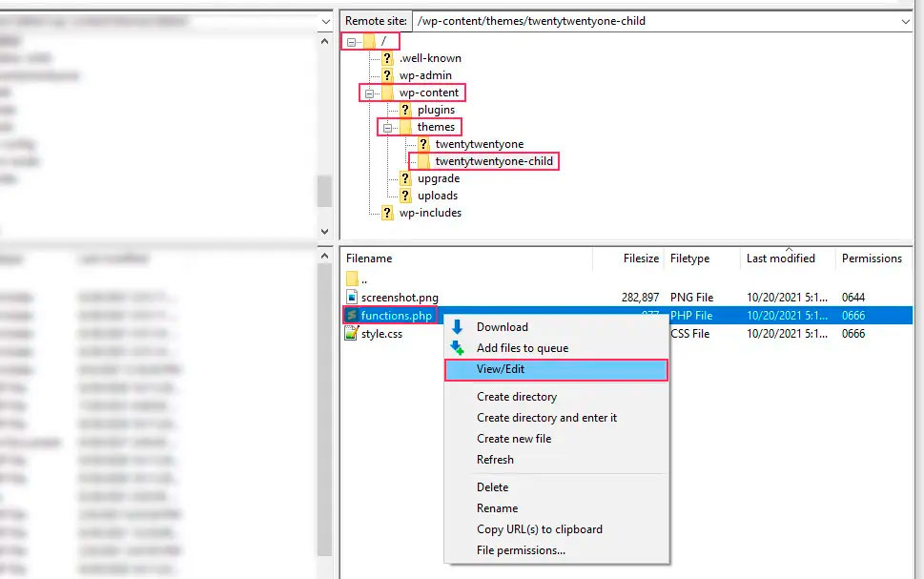Select the twentytwentyone-child folder in tree
Screen dimensions: 924x579
point(493,161)
